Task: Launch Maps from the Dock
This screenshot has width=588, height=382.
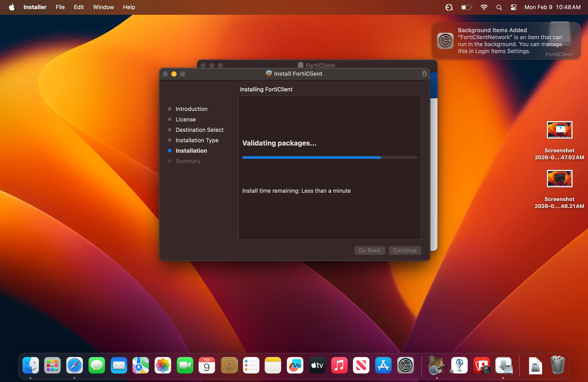Action: pos(140,365)
